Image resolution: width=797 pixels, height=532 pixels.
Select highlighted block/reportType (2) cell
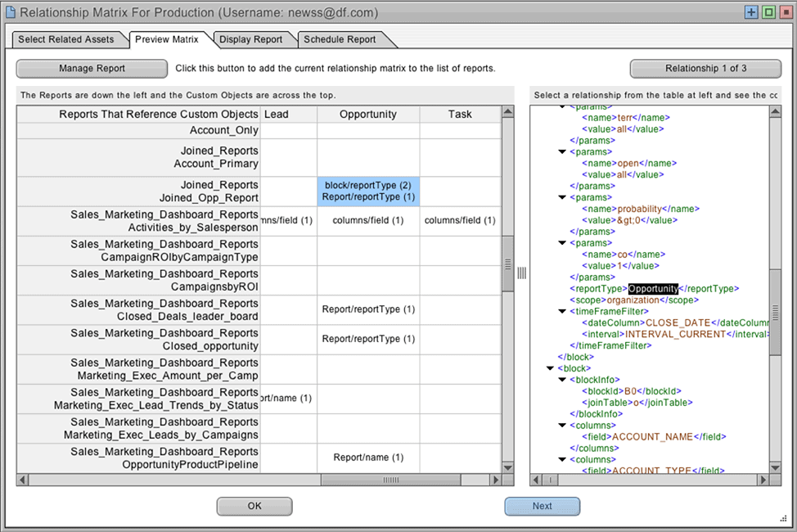[x=368, y=192]
